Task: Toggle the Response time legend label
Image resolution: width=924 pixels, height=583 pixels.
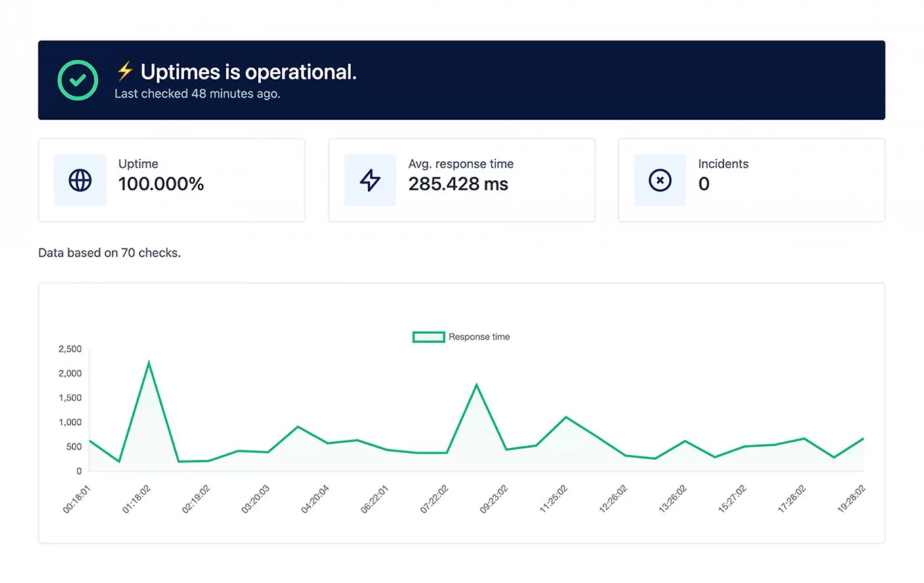Action: pyautogui.click(x=479, y=337)
